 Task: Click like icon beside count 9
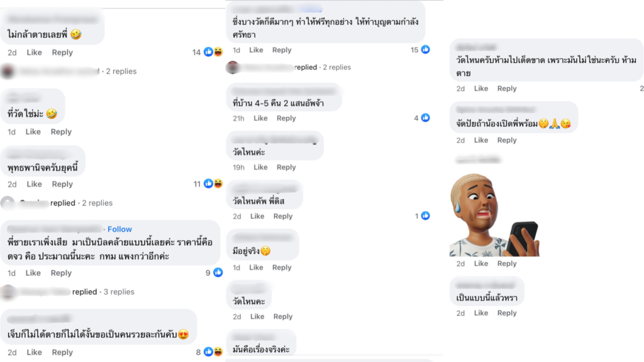[x=218, y=272]
